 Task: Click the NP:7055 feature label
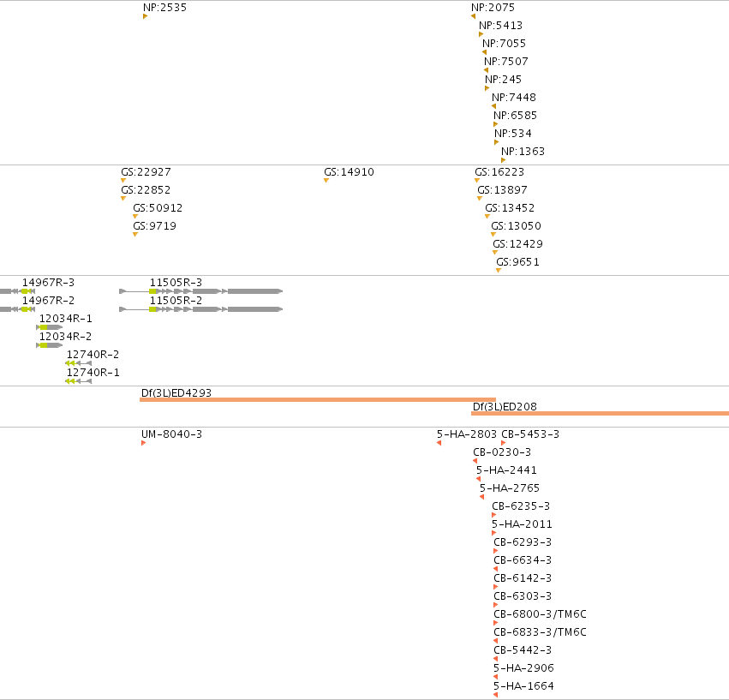[504, 44]
